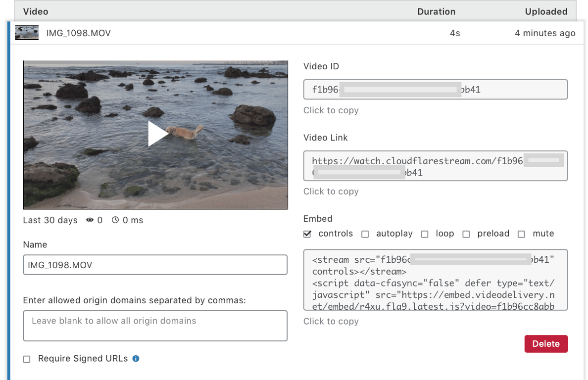Click the Uploaded column header

546,11
